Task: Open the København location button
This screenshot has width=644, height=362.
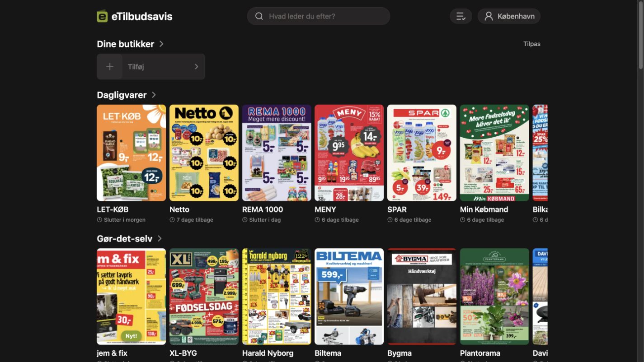Action: (x=509, y=16)
